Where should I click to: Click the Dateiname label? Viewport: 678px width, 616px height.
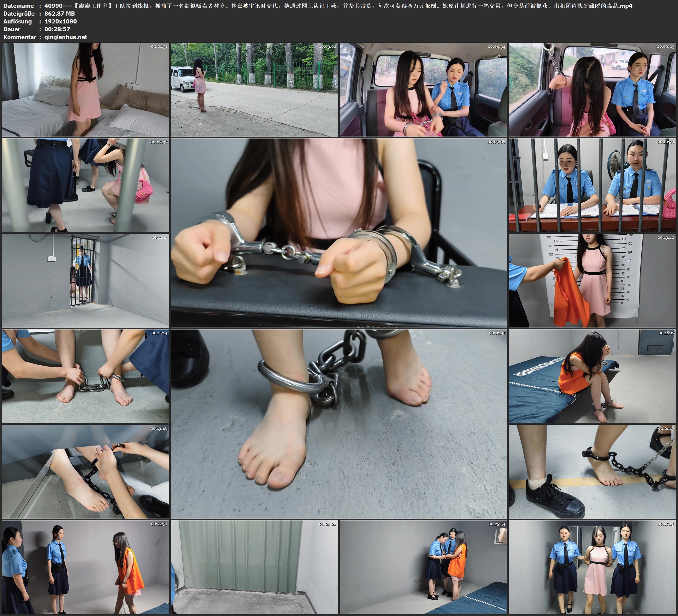[18, 6]
